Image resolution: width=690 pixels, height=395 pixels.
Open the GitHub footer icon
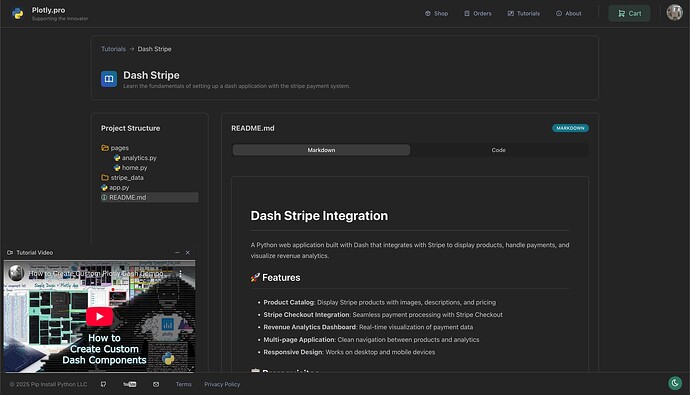pos(103,384)
